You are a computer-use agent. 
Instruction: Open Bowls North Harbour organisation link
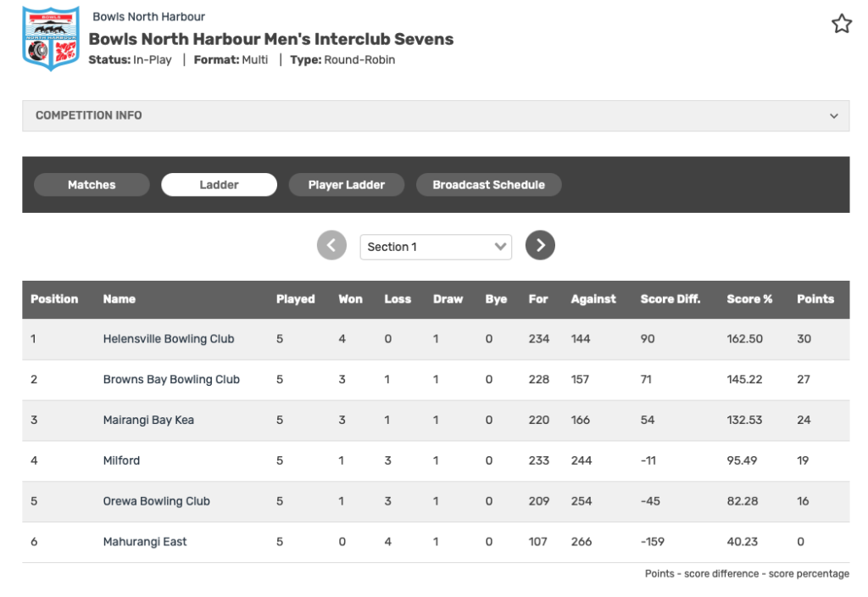click(x=149, y=17)
